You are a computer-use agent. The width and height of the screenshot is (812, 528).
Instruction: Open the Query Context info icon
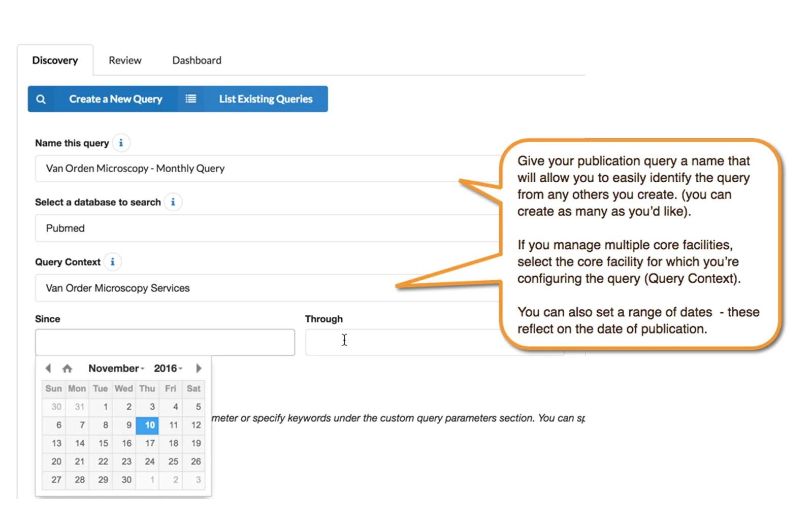[113, 262]
